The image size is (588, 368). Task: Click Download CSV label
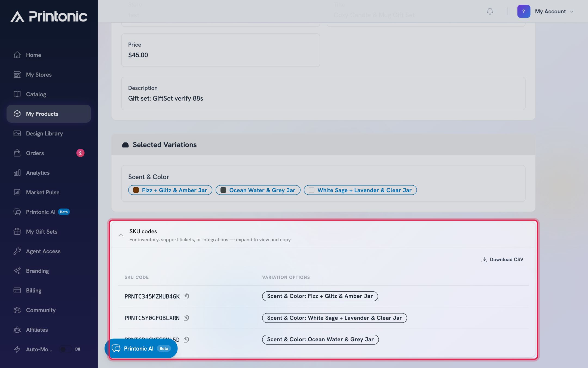(x=506, y=260)
